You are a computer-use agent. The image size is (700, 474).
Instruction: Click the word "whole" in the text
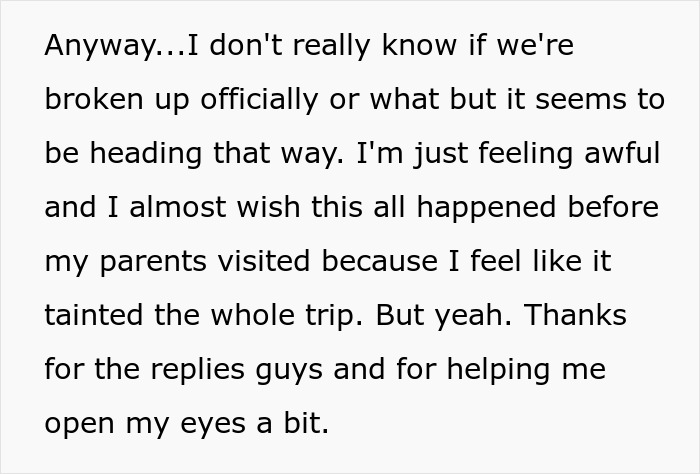(x=253, y=315)
